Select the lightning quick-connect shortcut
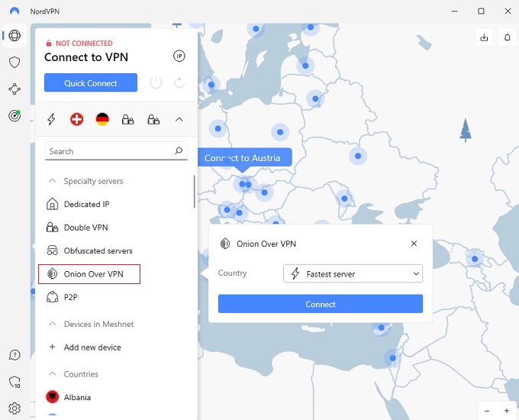519x420 pixels. tap(51, 119)
